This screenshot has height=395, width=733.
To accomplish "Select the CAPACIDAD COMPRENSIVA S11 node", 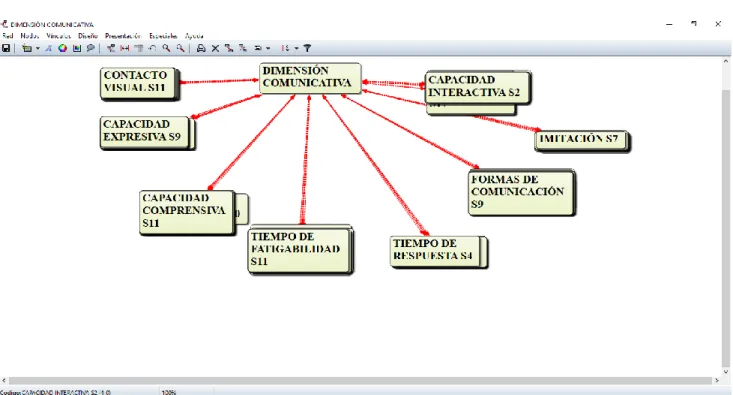I will (186, 211).
